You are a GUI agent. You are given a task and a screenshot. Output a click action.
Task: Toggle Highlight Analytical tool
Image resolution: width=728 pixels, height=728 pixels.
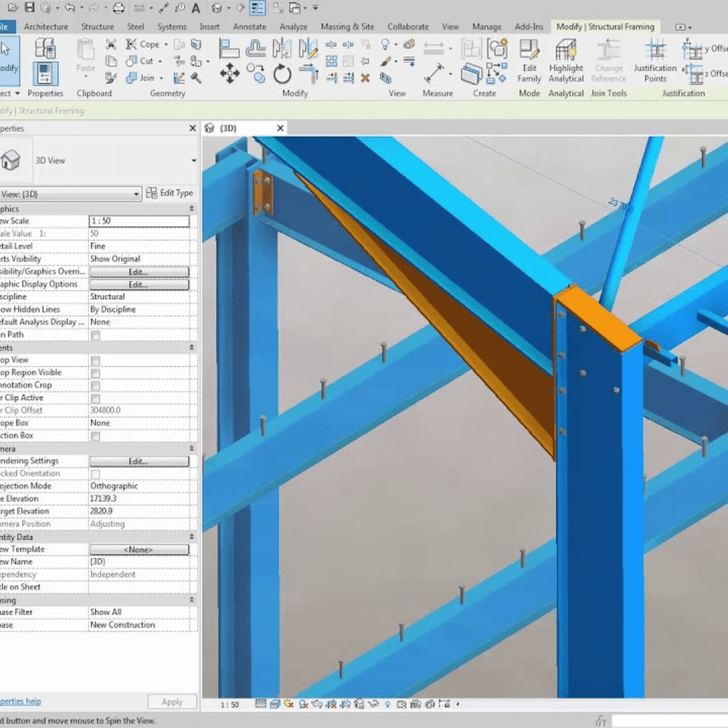click(566, 61)
